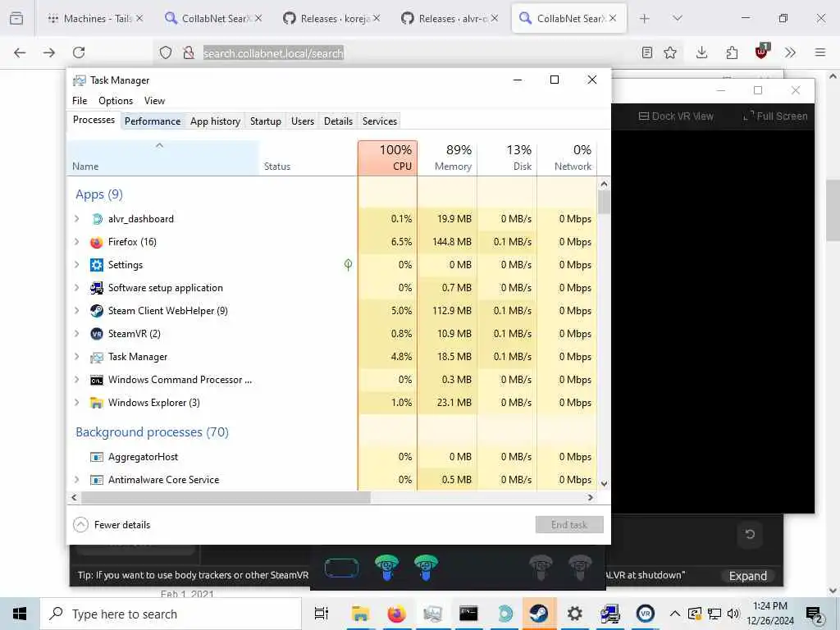Image resolution: width=840 pixels, height=630 pixels.
Task: Click the Settings gear icon in process list
Action: tap(97, 265)
